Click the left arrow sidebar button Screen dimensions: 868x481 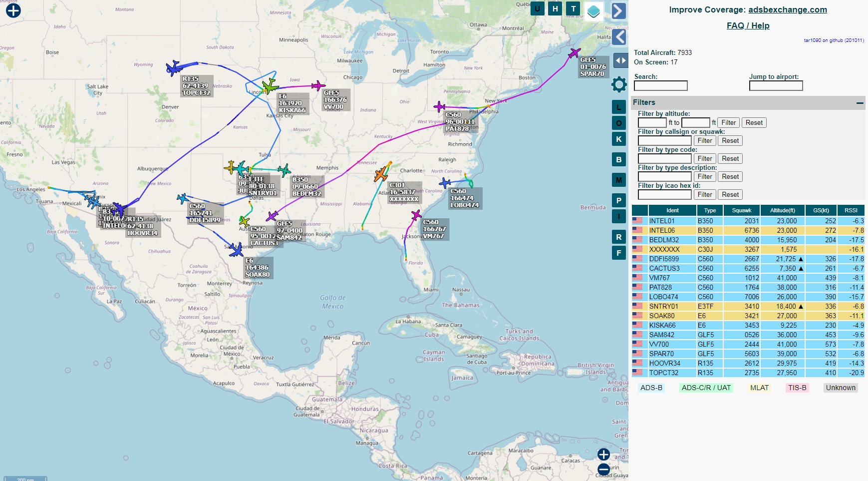619,37
